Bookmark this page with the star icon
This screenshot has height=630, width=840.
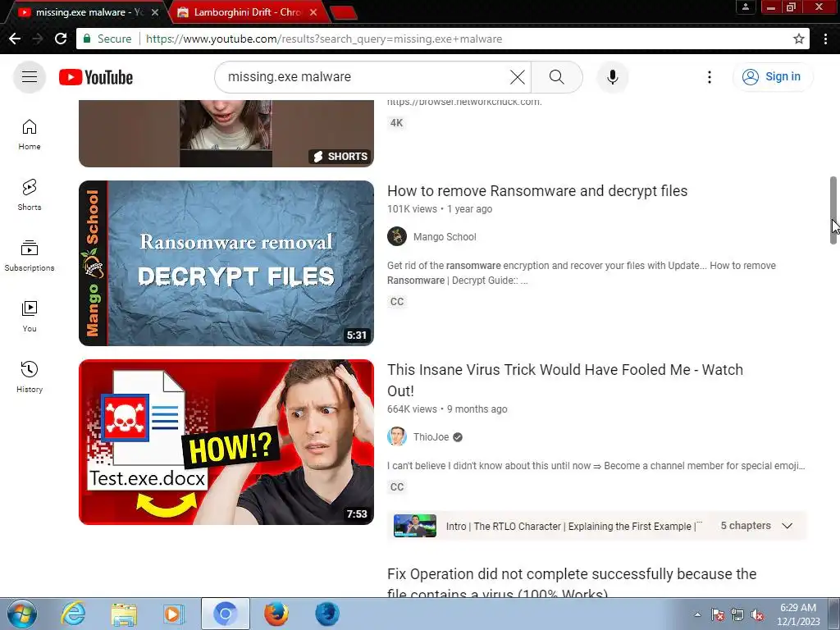(x=798, y=39)
